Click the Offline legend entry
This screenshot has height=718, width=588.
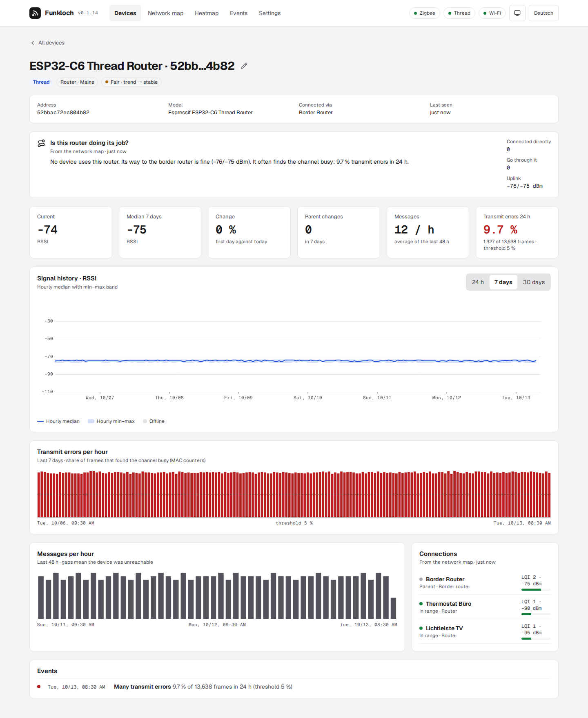(x=154, y=421)
